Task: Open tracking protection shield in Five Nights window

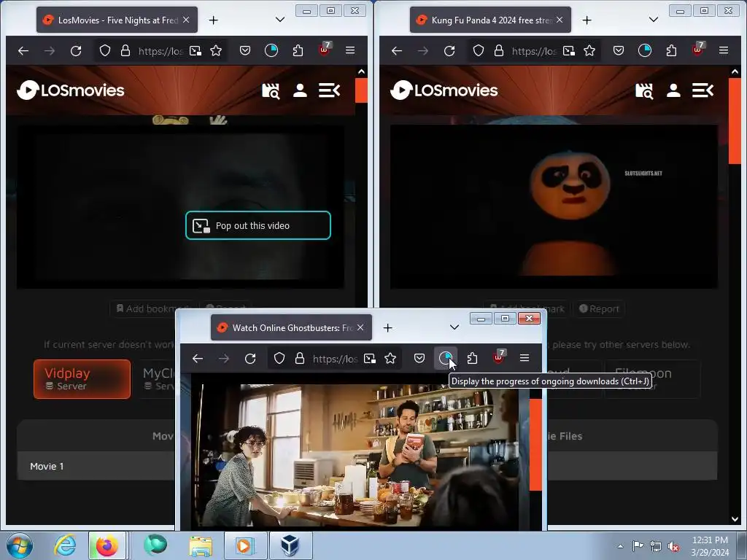Action: [x=105, y=50]
